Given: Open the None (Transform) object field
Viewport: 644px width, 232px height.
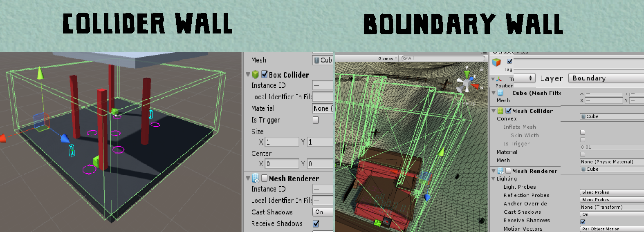Looking at the screenshot, I should [x=612, y=207].
